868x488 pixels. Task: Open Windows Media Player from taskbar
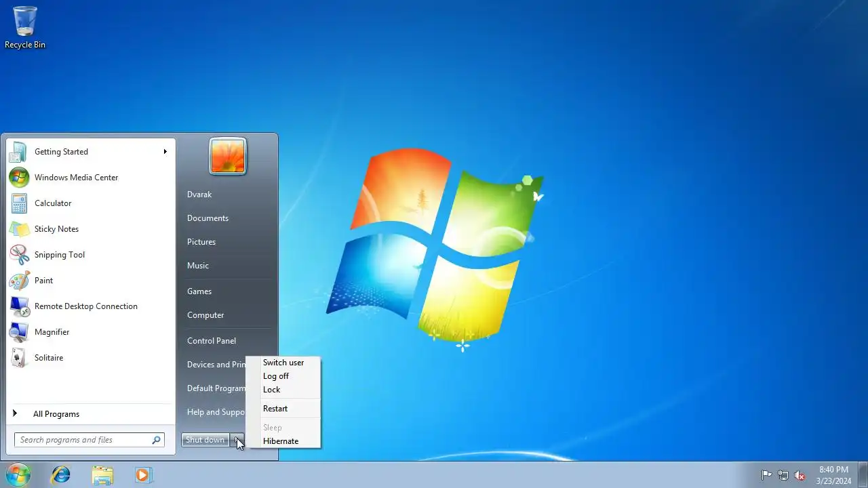[143, 474]
